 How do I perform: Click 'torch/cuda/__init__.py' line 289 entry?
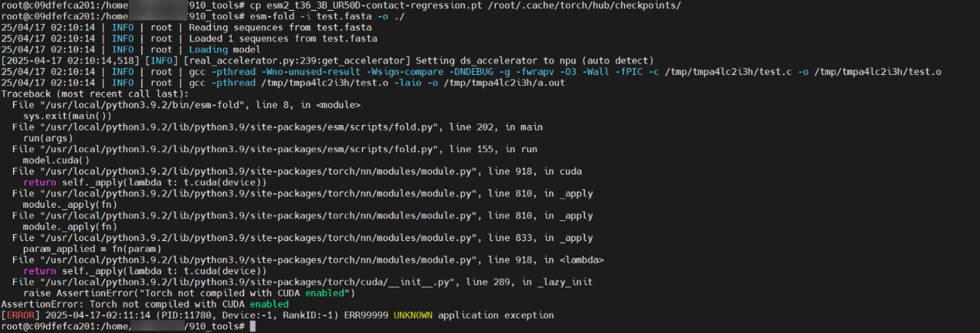(x=302, y=281)
